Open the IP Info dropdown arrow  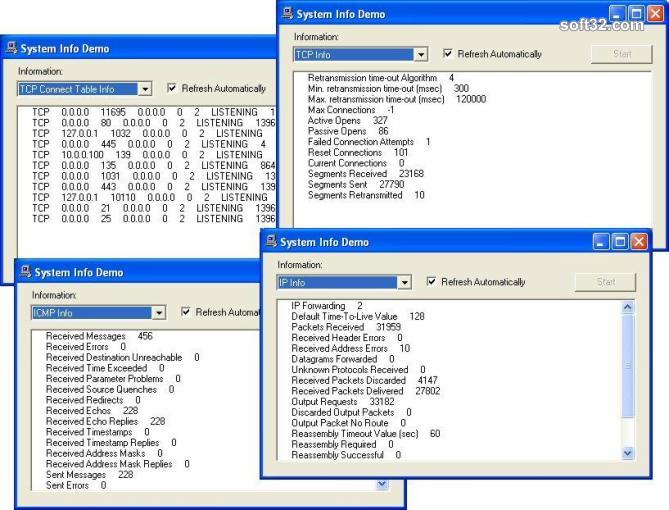(x=404, y=283)
